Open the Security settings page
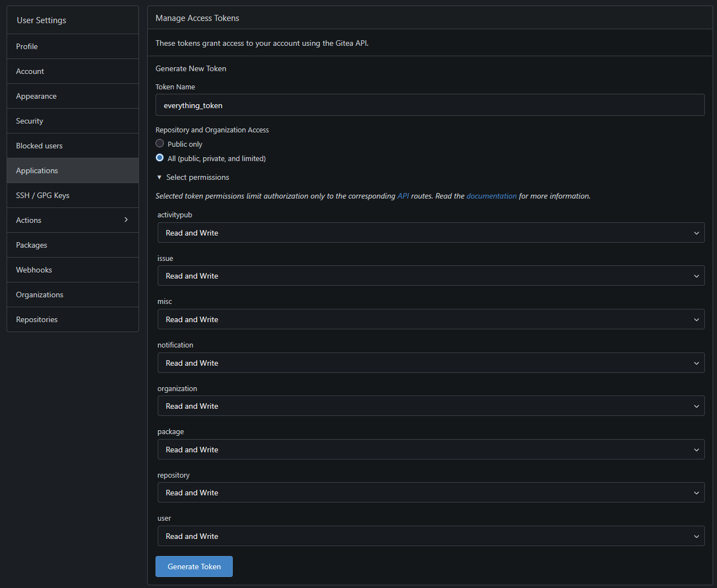Image resolution: width=717 pixels, height=588 pixels. point(30,121)
